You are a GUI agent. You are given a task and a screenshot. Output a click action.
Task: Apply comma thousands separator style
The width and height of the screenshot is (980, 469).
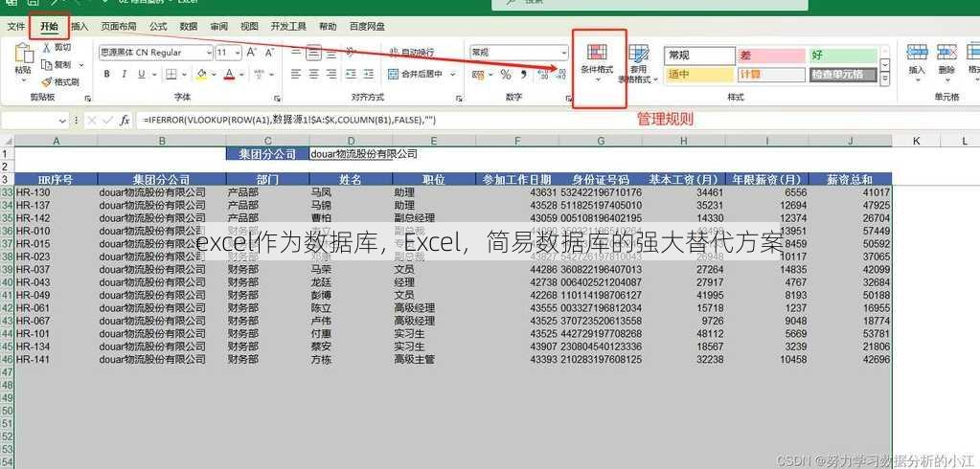click(524, 75)
